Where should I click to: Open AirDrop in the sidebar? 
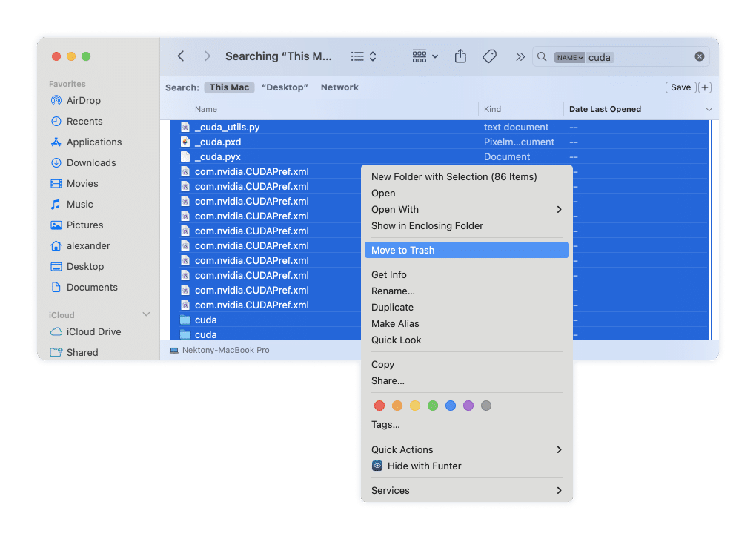[83, 100]
